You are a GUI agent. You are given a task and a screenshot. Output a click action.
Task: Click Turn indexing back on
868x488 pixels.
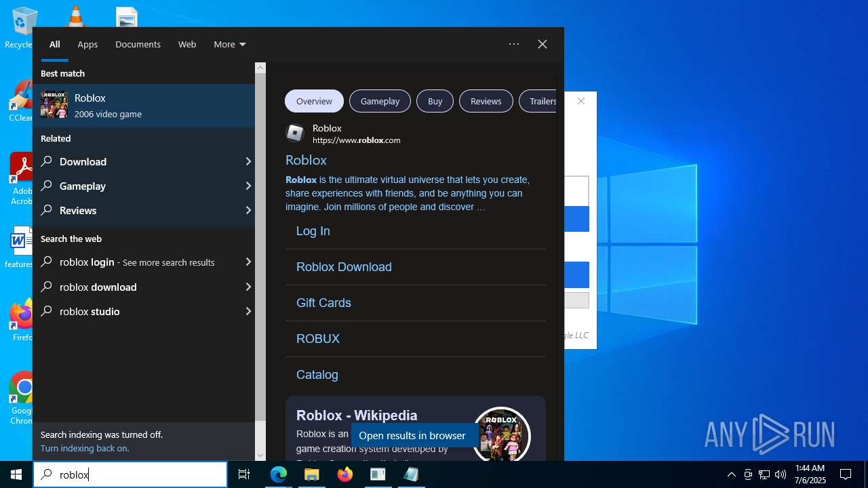click(85, 448)
